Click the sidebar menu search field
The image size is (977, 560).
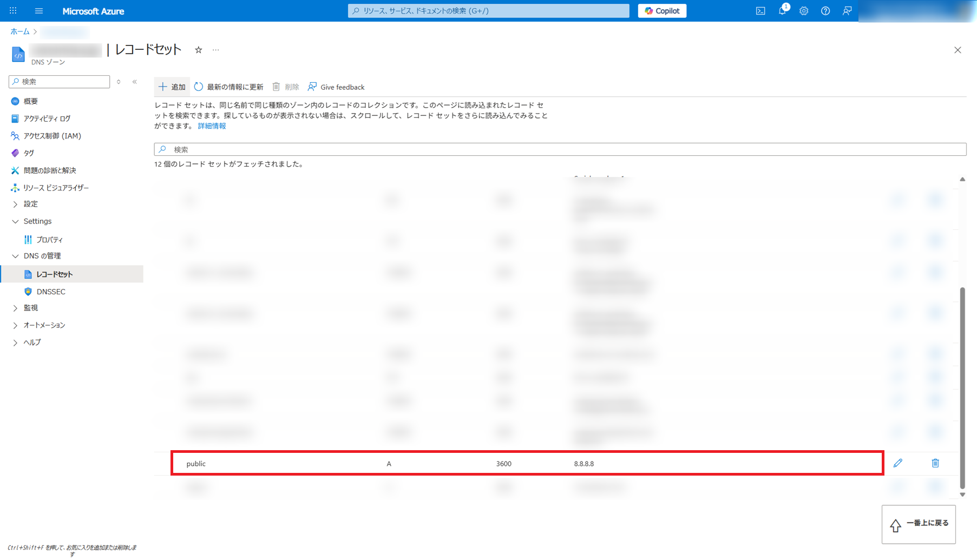(60, 82)
